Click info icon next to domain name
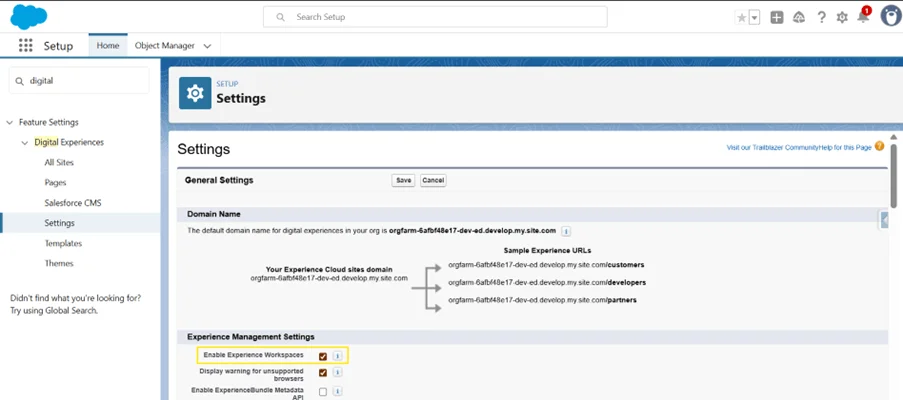Screen dimensions: 903x400 click(x=566, y=231)
